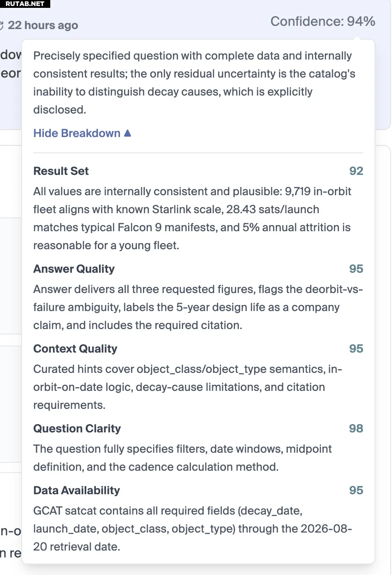Select the 22 hours ago timestamp

pos(43,25)
